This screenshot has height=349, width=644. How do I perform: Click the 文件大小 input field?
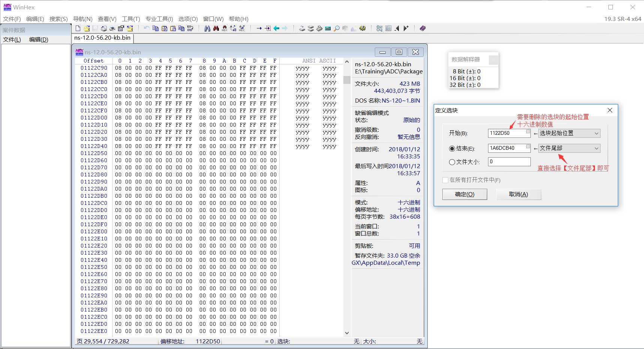point(509,162)
